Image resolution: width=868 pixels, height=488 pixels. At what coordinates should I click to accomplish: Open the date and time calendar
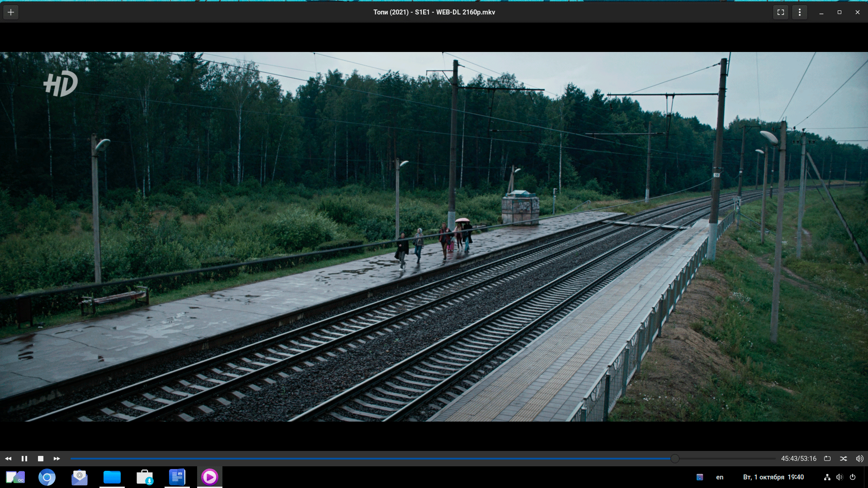[773, 477]
